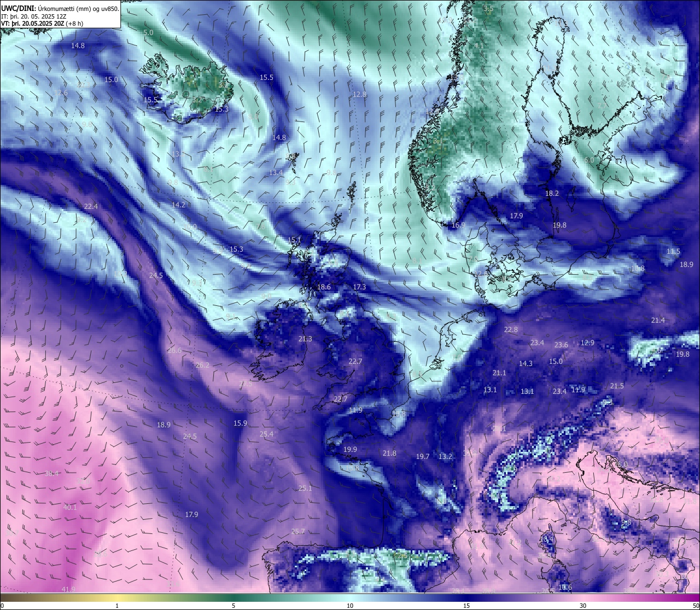This screenshot has width=700, height=610.
Task: Click the 13.2 value label
Action: [x=445, y=456]
